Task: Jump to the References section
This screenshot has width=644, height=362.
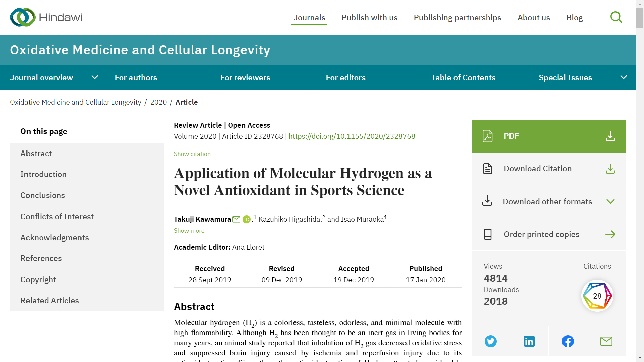Action: (41, 258)
